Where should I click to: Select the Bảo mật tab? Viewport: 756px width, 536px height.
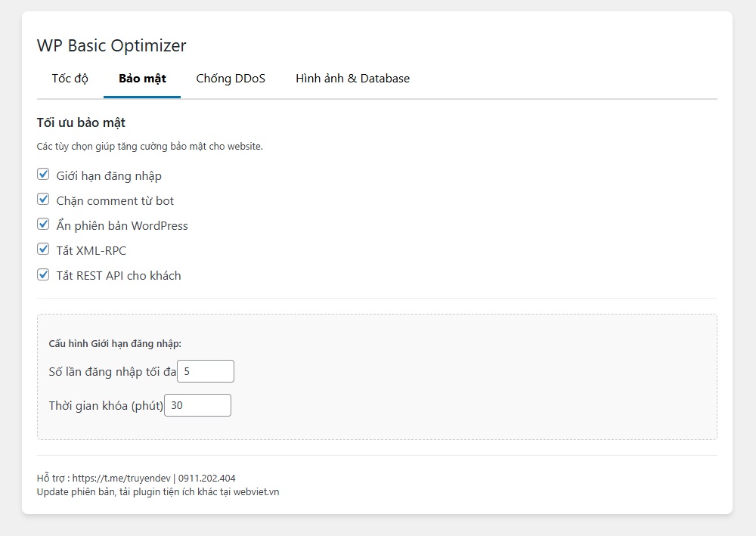(x=142, y=79)
